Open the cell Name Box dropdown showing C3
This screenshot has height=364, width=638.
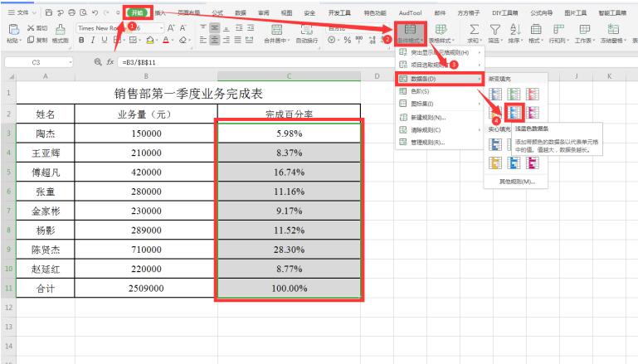pyautogui.click(x=71, y=61)
